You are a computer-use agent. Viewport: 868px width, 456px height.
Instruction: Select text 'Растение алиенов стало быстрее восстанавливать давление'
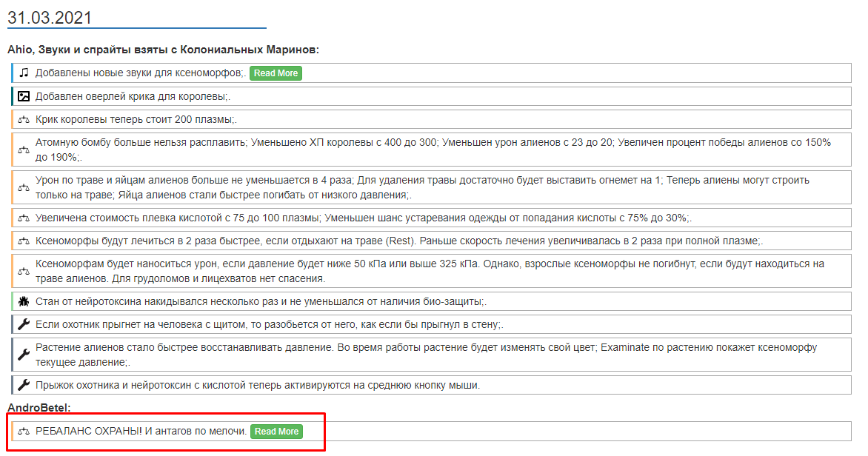[x=185, y=347]
